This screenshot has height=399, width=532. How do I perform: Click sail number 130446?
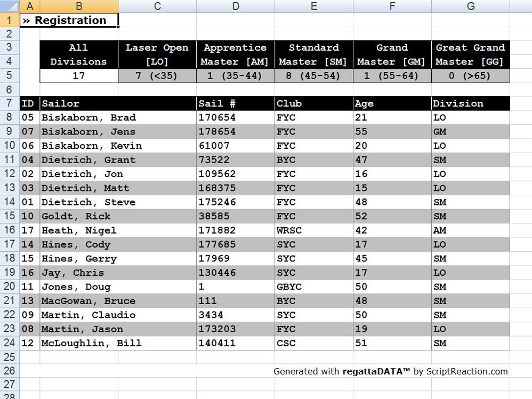point(236,273)
